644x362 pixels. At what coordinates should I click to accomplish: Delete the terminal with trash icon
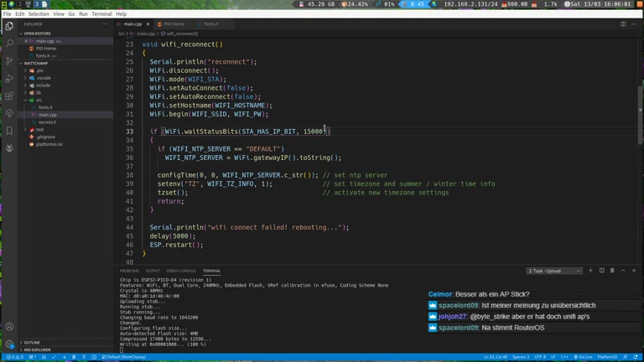(612, 271)
